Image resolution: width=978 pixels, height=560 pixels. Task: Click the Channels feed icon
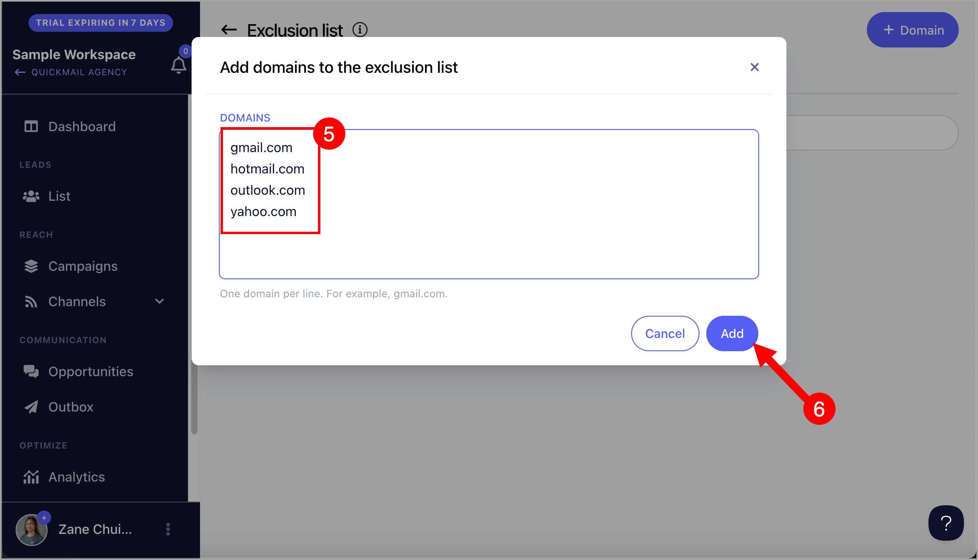31,302
